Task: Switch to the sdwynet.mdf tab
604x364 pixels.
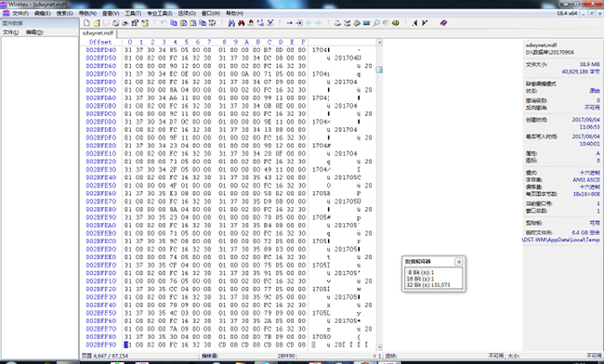Action: tap(98, 33)
